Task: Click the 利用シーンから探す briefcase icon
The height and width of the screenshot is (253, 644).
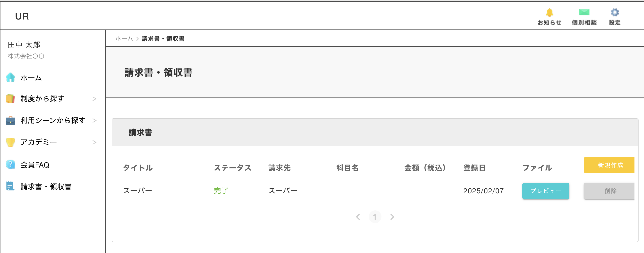Action: tap(10, 121)
